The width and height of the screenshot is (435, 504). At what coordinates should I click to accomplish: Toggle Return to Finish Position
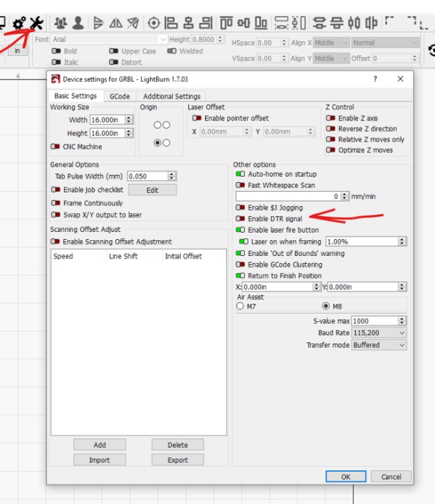point(240,276)
